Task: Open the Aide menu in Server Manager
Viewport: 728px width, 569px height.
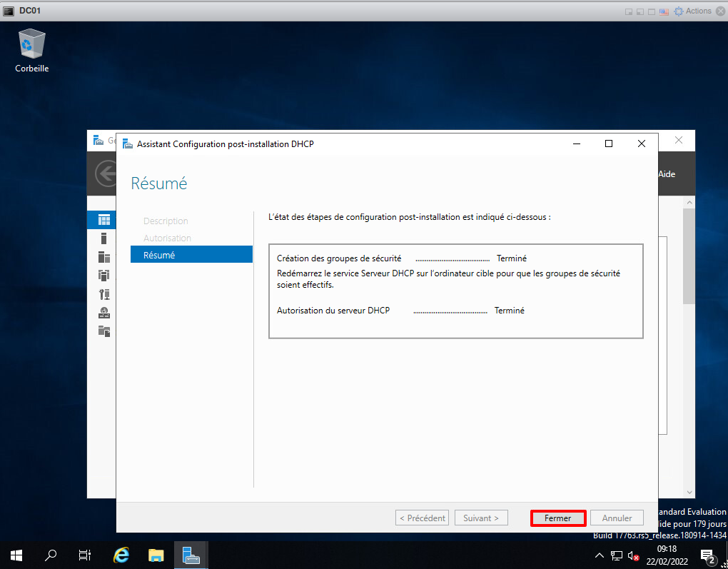Action: pyautogui.click(x=667, y=174)
